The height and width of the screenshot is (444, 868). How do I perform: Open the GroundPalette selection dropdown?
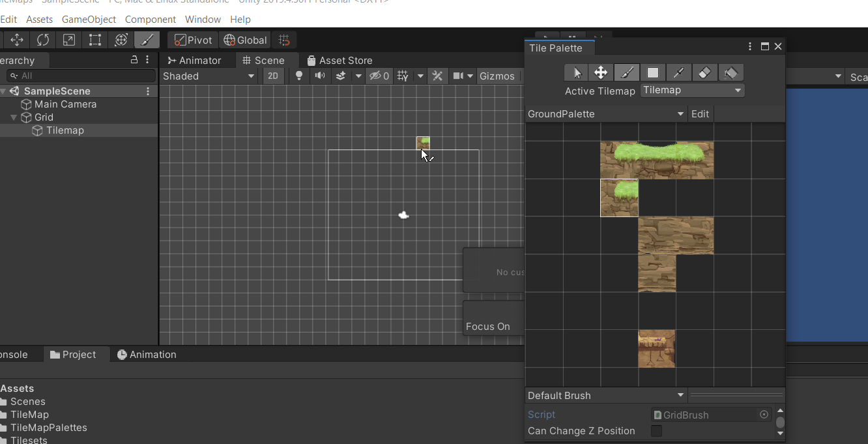pyautogui.click(x=606, y=113)
